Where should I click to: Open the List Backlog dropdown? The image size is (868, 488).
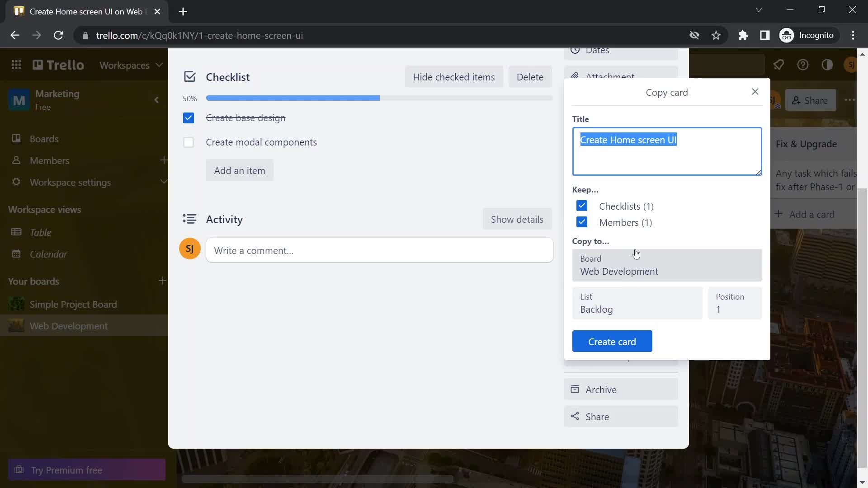[x=637, y=303]
